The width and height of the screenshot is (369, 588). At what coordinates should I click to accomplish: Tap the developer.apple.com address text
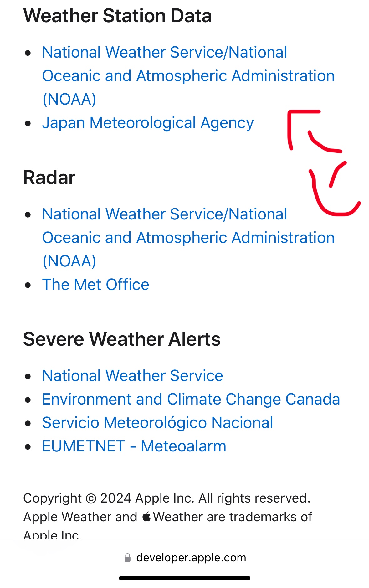pos(191,558)
